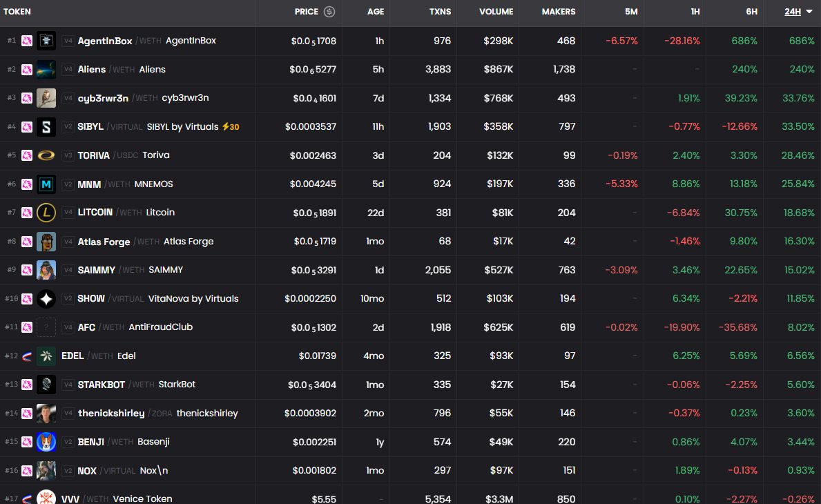The image size is (821, 504).
Task: Click V2 badge on MNM row
Action: click(68, 184)
